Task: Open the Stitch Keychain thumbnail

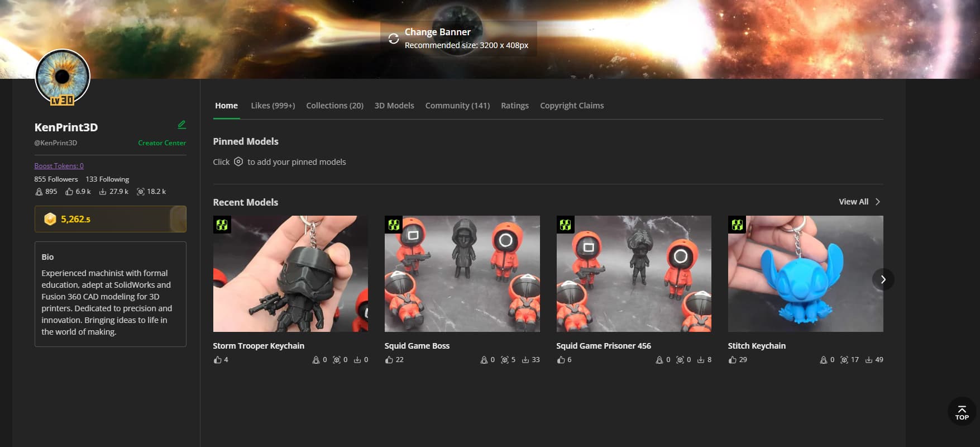Action: [806, 274]
